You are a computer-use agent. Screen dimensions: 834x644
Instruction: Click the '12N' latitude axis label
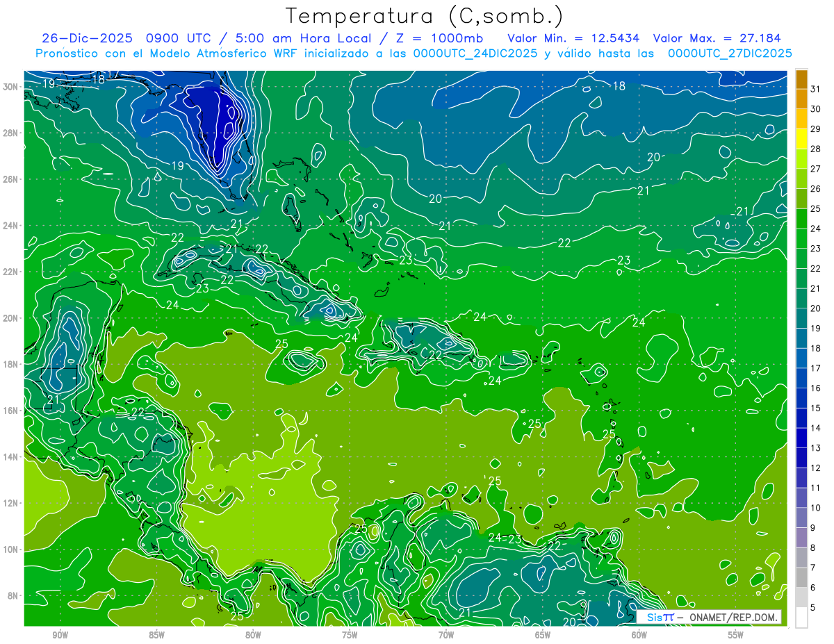tap(10, 503)
